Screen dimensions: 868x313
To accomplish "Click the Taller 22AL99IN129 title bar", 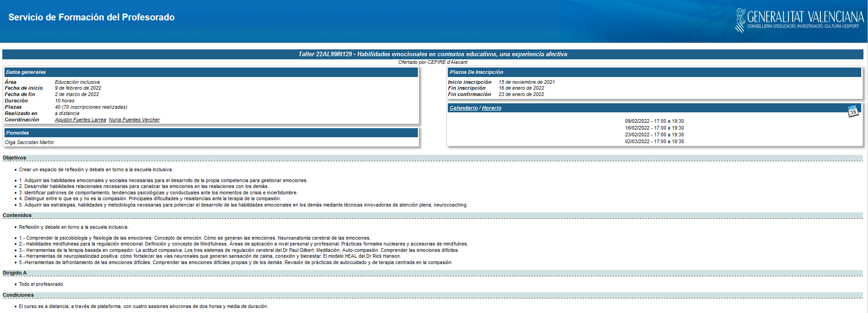I will click(x=432, y=54).
